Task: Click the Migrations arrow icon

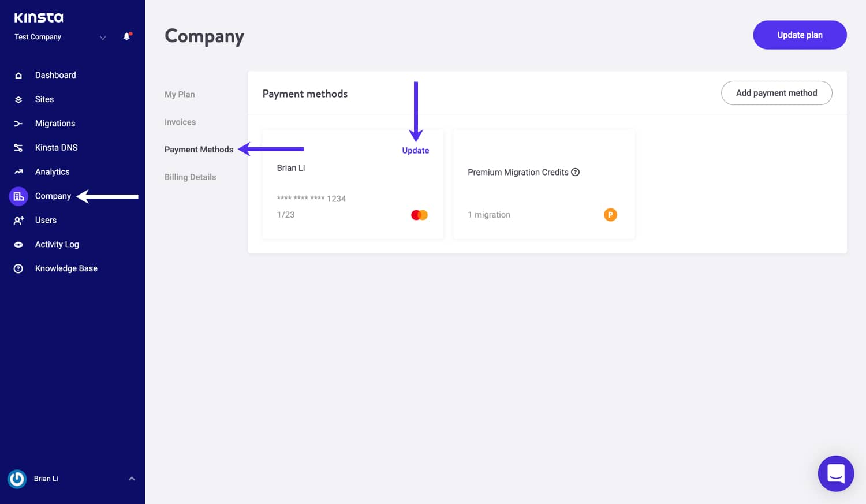Action: click(18, 124)
